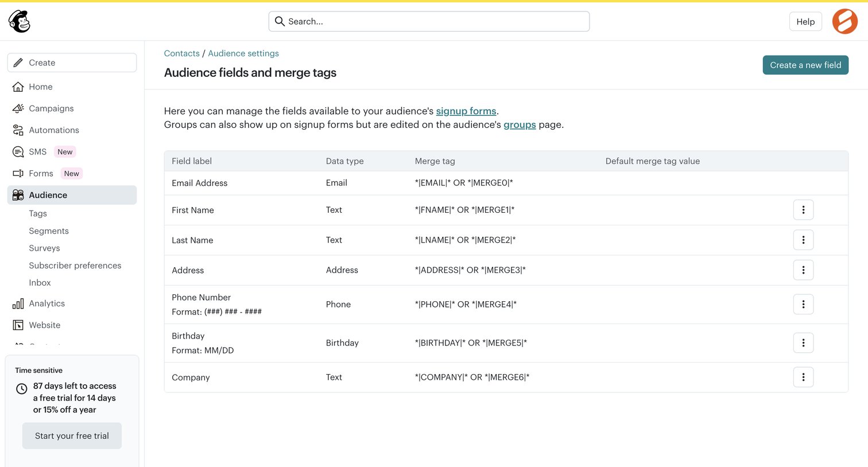
Task: Click the Contacts breadcrumb link
Action: [x=182, y=53]
